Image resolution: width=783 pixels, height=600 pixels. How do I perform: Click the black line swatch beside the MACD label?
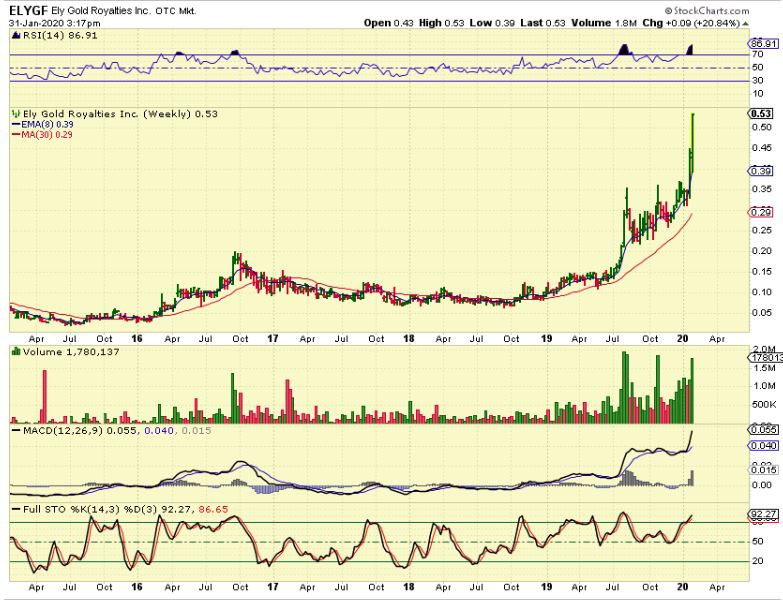point(16,431)
